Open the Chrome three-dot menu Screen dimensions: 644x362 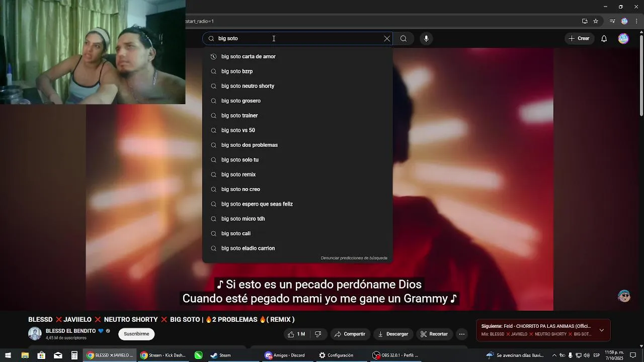[636, 21]
